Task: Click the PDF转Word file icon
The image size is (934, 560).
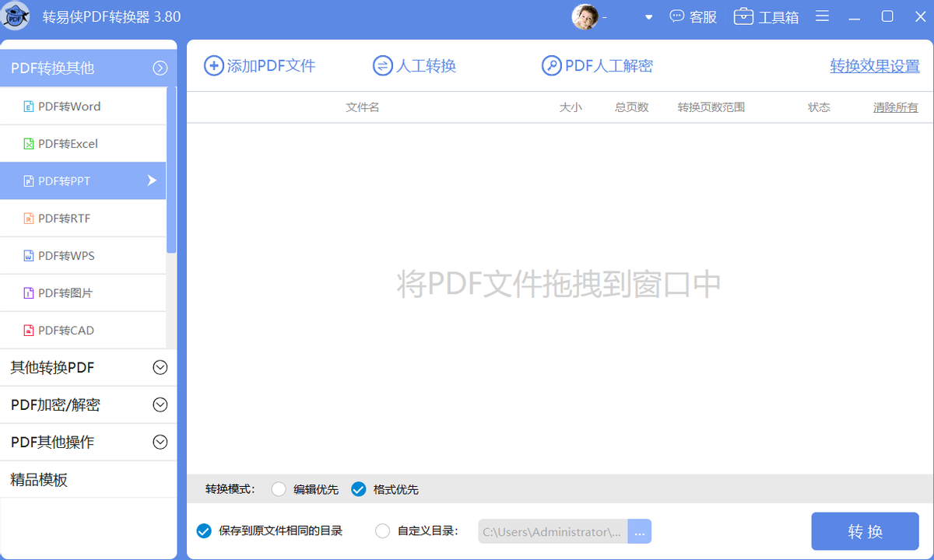Action: (29, 107)
